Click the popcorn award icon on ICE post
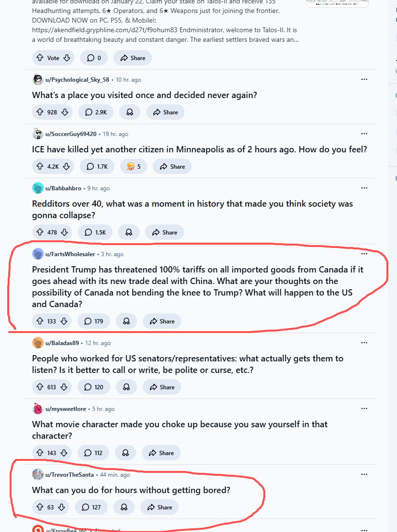 click(130, 167)
